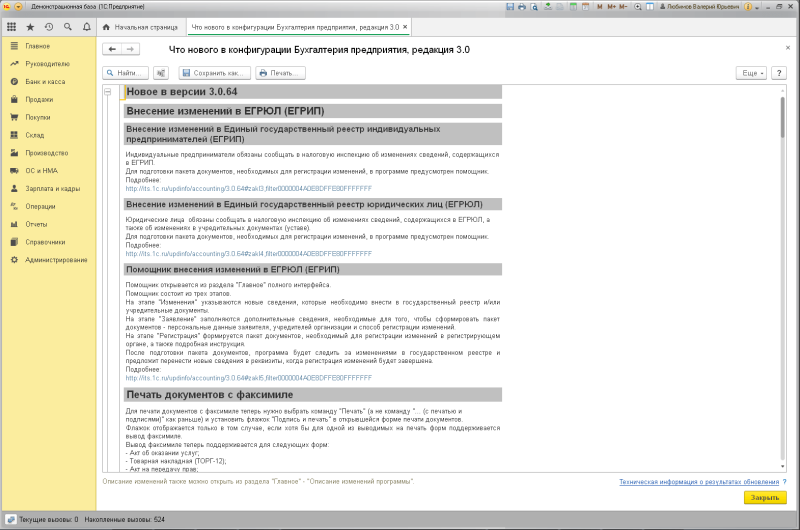This screenshot has height=530, width=800.
Task: Click the M+ memory button
Action: (x=611, y=7)
